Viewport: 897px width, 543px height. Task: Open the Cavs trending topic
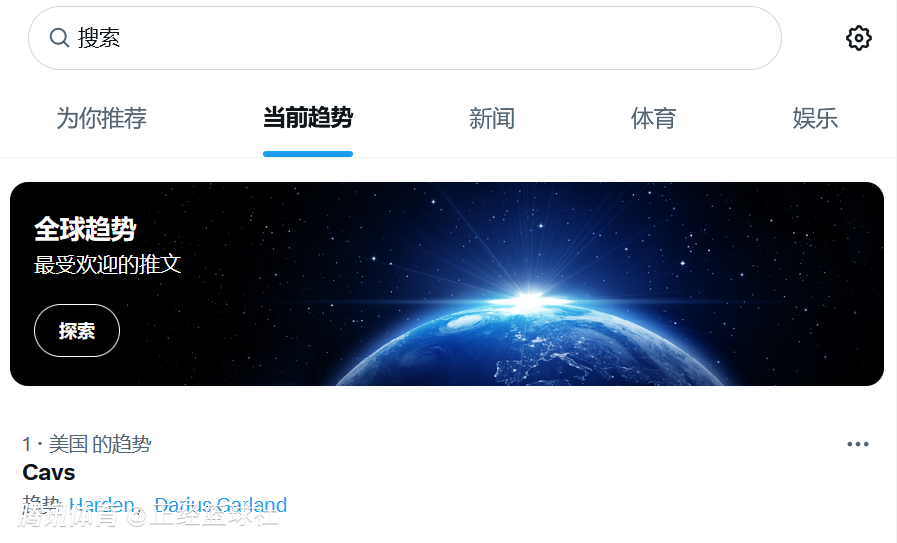(49, 473)
